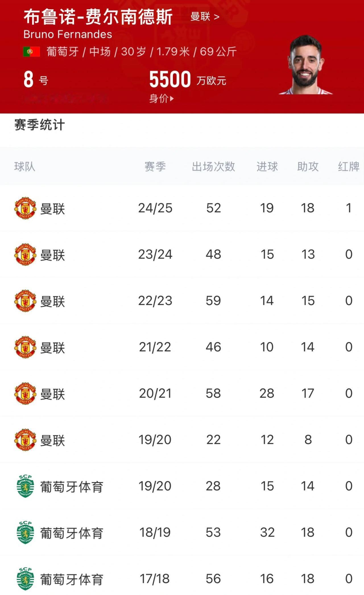Sort by the 进球 column header
Screen dimensions: 364x595
pyautogui.click(x=267, y=166)
